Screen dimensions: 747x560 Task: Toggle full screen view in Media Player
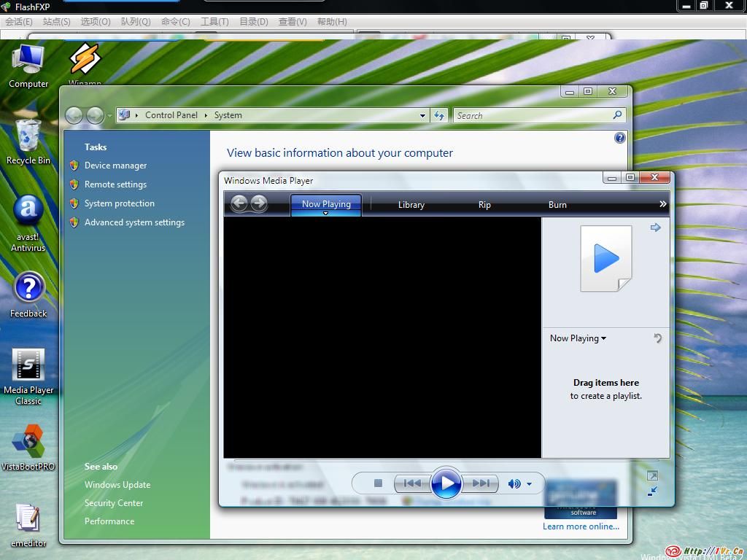[x=652, y=475]
